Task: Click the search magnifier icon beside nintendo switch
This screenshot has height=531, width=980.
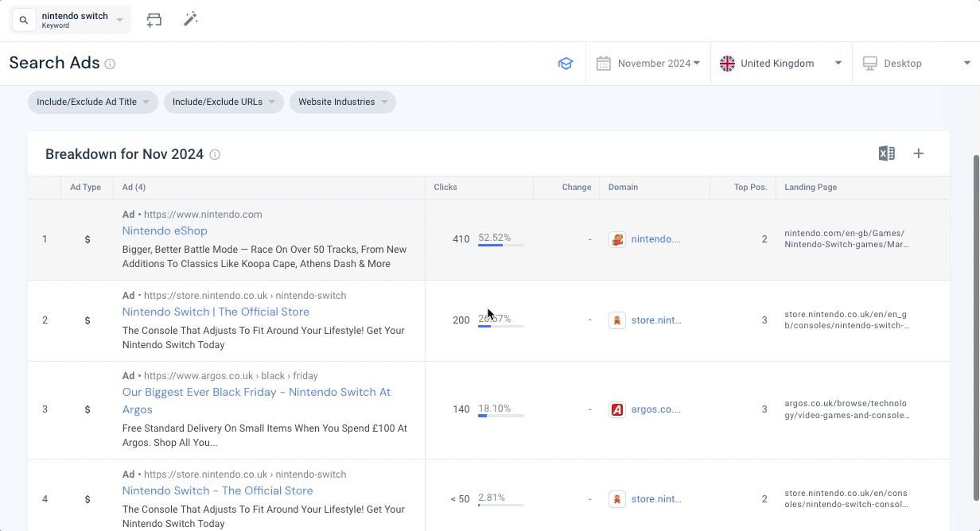Action: 24,20
